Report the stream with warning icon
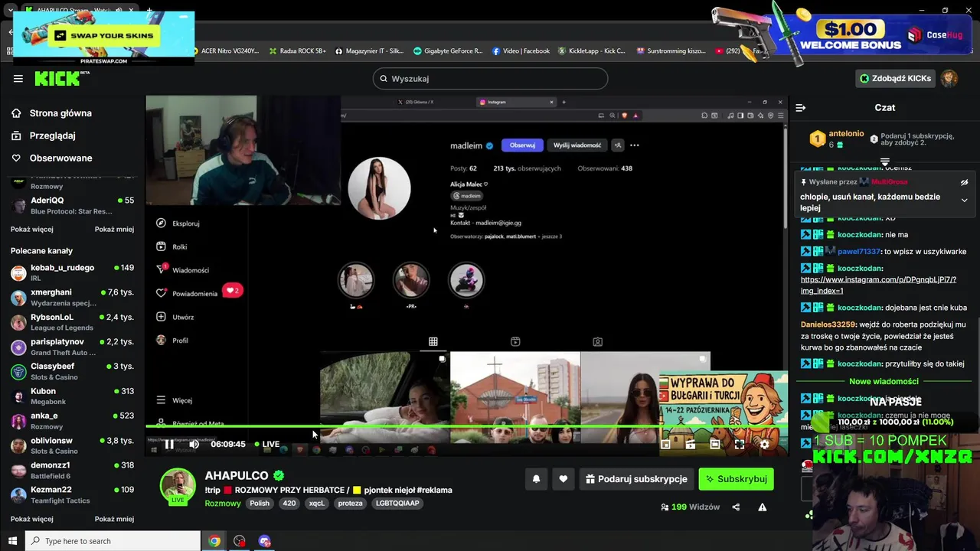Image resolution: width=980 pixels, height=551 pixels. click(x=762, y=507)
